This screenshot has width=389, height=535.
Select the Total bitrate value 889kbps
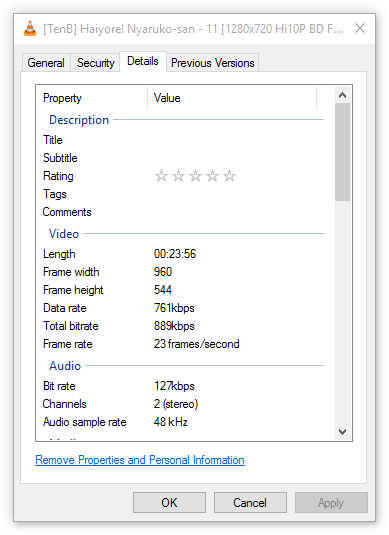pyautogui.click(x=174, y=326)
